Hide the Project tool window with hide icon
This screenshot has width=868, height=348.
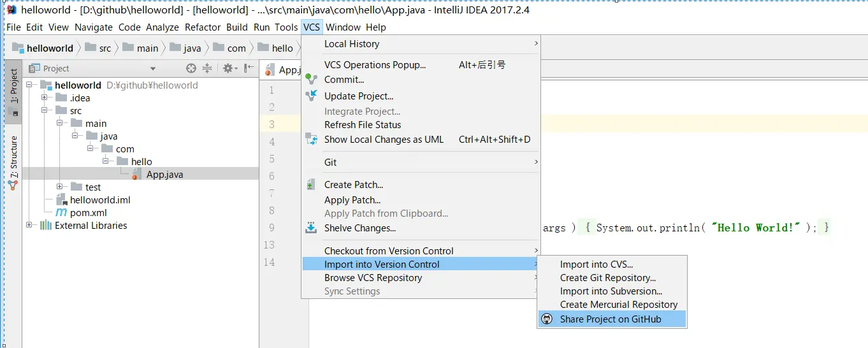249,68
